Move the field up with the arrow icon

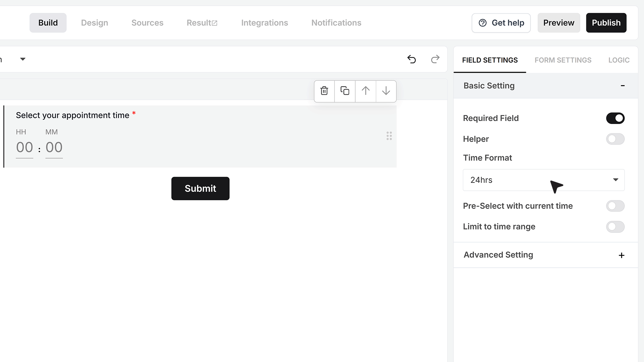click(366, 91)
